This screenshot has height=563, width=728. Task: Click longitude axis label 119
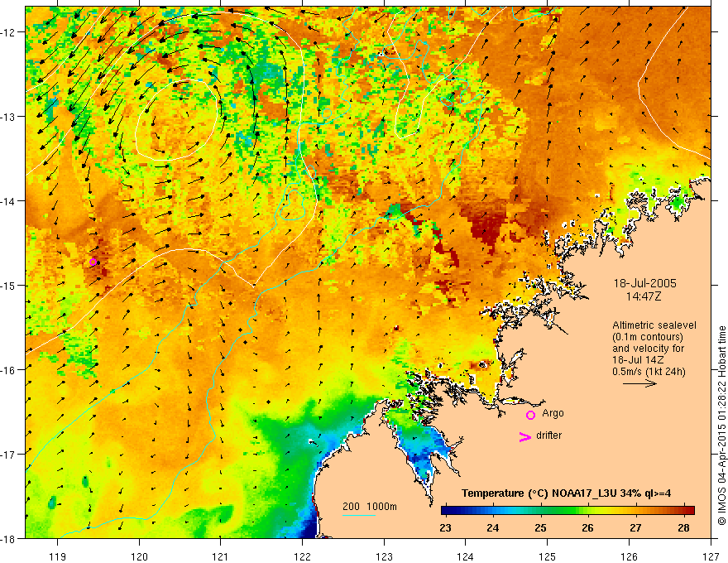(58, 556)
